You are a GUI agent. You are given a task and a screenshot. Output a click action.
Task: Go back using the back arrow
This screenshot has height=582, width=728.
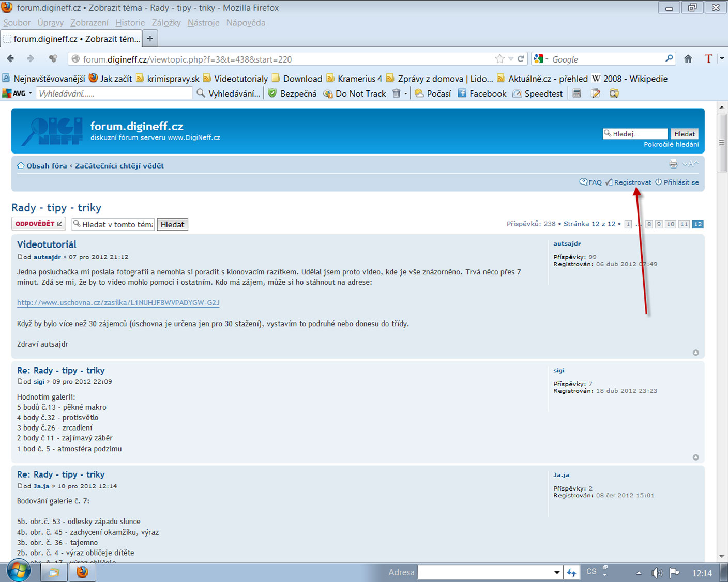tap(11, 59)
